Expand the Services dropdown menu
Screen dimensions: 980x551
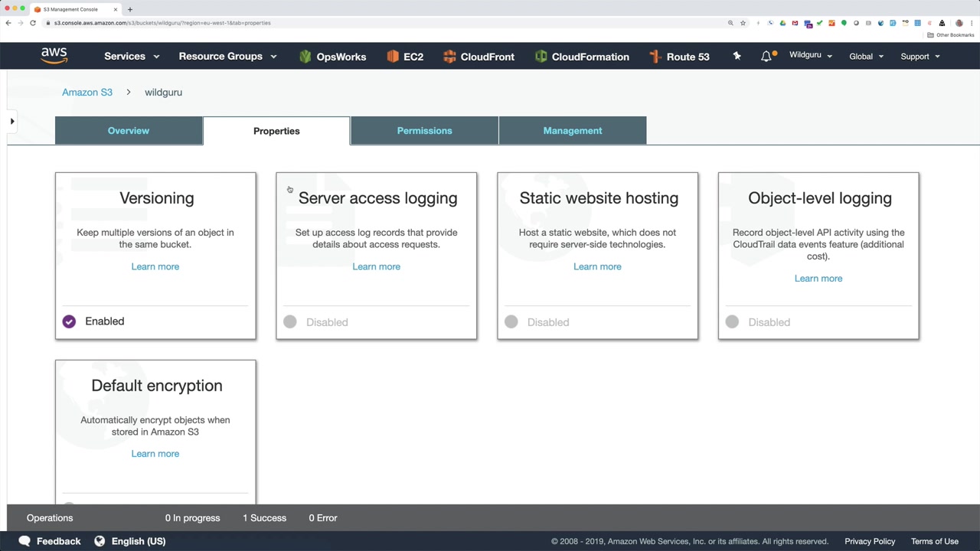click(132, 56)
